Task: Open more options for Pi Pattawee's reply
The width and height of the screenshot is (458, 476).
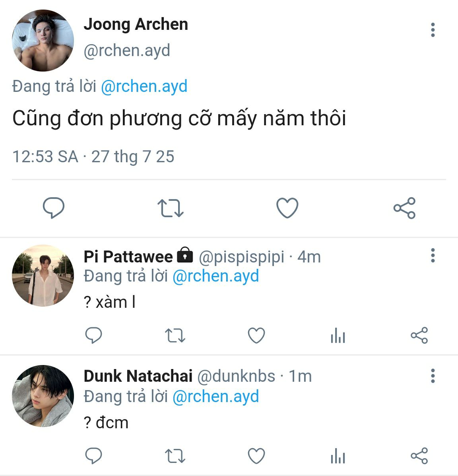Action: (433, 255)
